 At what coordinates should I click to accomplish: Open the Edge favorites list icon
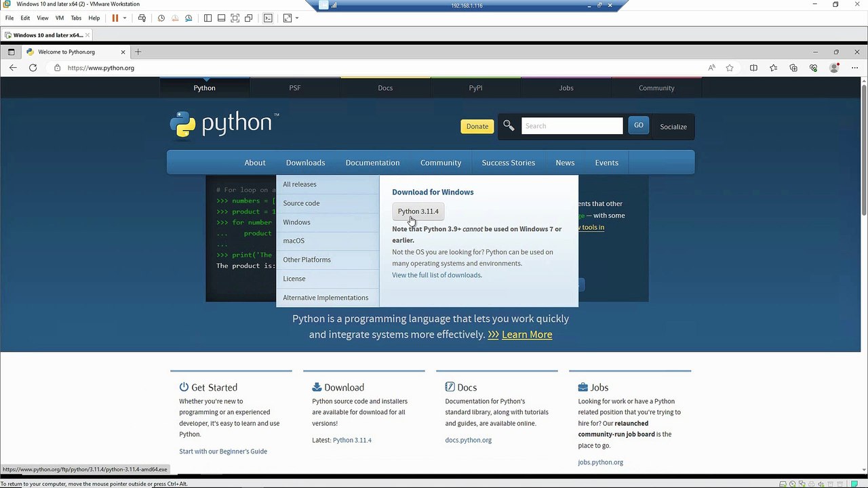773,68
